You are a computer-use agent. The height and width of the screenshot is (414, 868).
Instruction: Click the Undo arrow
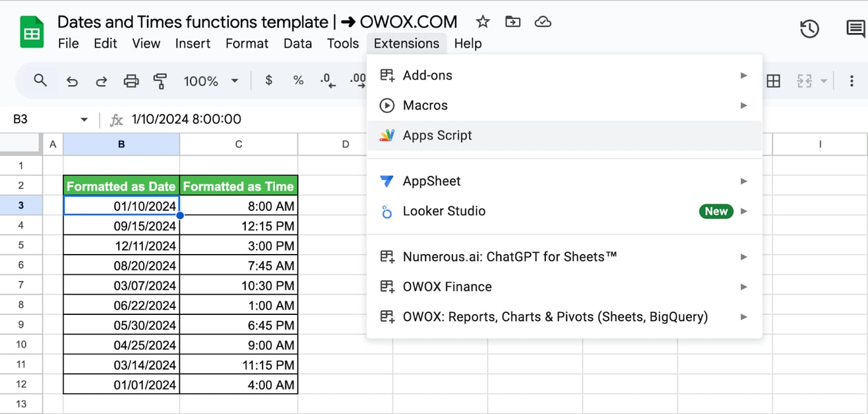(x=72, y=81)
